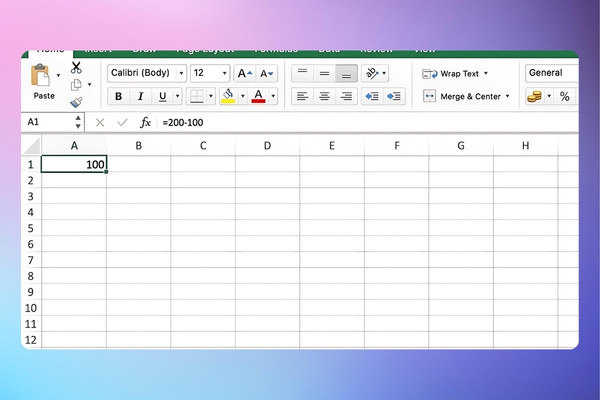Apply red font color

pyautogui.click(x=258, y=96)
